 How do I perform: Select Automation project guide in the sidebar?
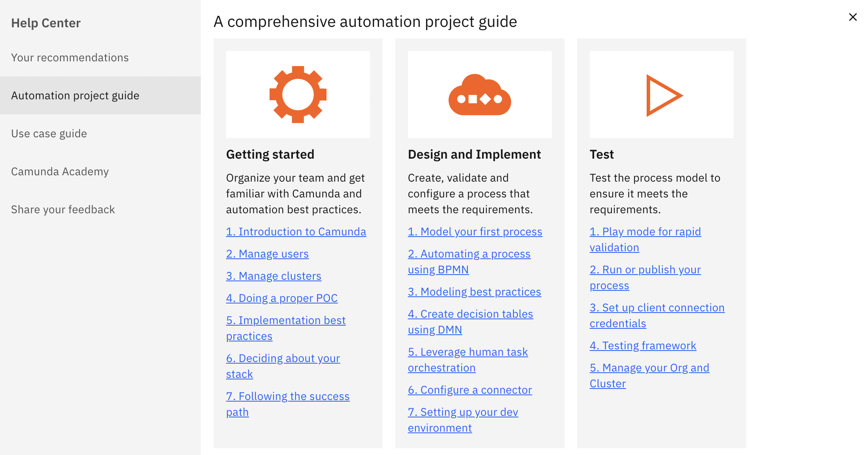pyautogui.click(x=75, y=95)
